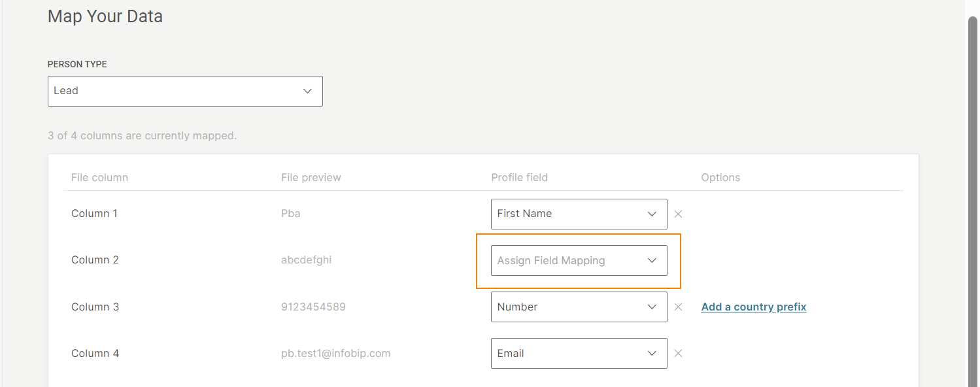Screen dimensions: 980x387
Task: Click the Pba file preview value
Action: 290,214
